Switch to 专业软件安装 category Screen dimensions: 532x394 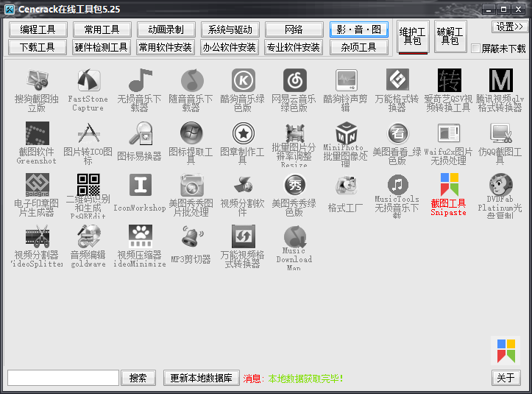(294, 47)
